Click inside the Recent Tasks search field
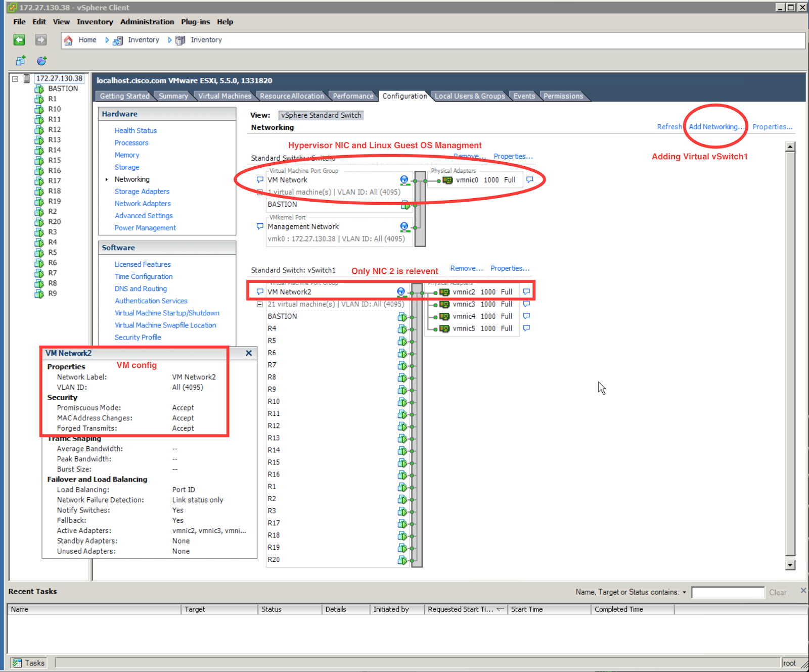The width and height of the screenshot is (809, 672). click(x=728, y=592)
